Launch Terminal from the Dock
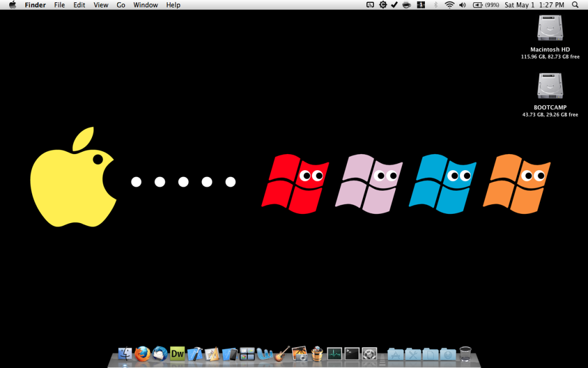588x368 pixels. pyautogui.click(x=352, y=354)
